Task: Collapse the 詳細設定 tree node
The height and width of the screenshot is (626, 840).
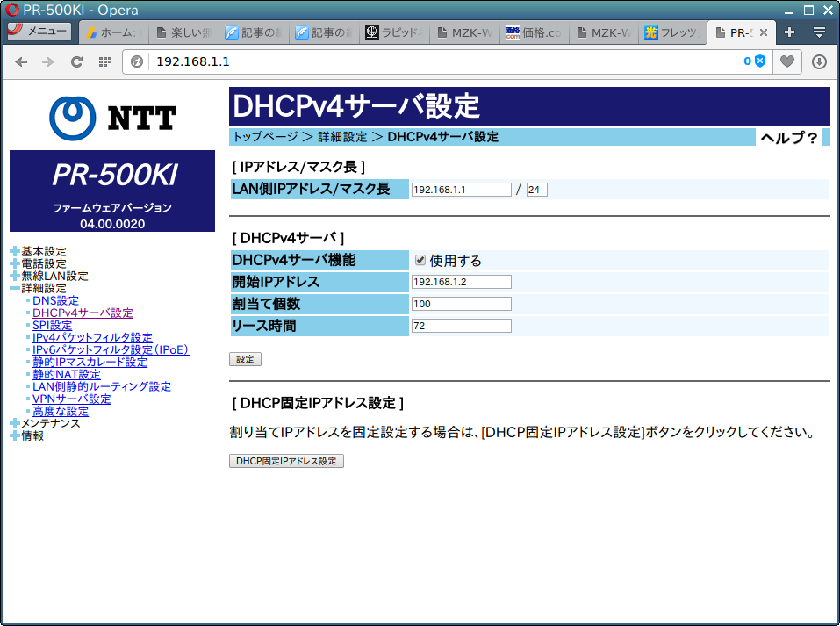Action: [14, 288]
